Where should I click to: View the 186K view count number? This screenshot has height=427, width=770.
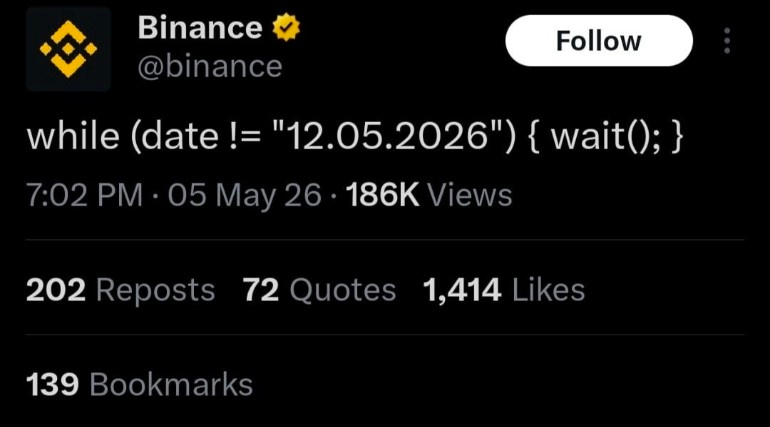(x=383, y=195)
